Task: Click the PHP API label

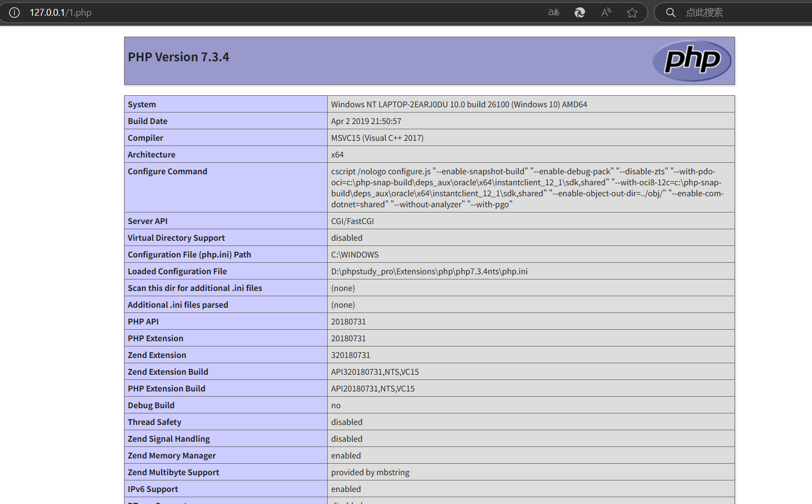Action: point(143,321)
